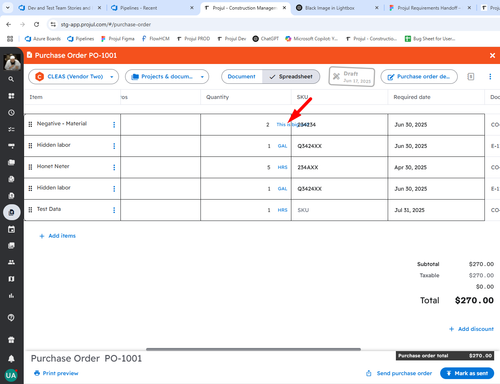Open the highlighted purchase order sidebar icon
This screenshot has width=500, height=384.
tap(11, 212)
